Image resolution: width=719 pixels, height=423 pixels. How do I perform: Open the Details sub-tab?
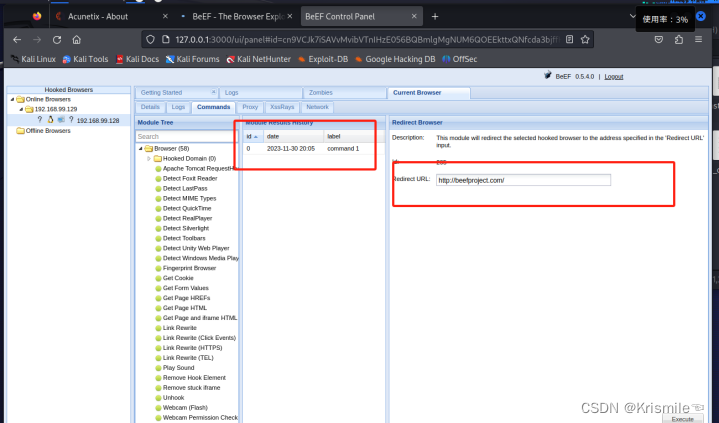pyautogui.click(x=150, y=107)
